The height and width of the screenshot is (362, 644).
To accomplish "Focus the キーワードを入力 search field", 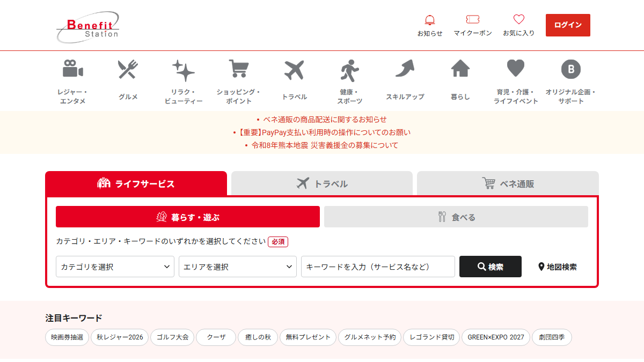I will point(378,267).
